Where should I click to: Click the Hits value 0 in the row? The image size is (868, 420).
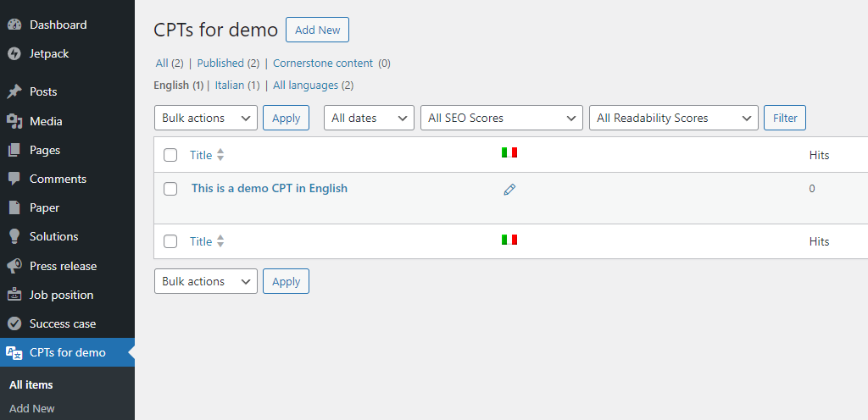click(812, 189)
